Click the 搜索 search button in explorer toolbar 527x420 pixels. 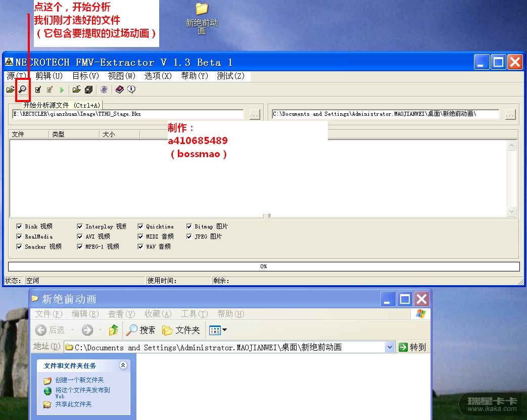[140, 330]
